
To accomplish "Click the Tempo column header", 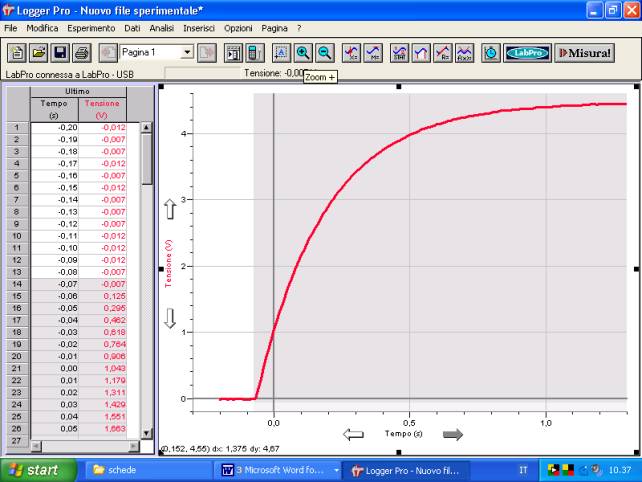I will click(x=54, y=108).
